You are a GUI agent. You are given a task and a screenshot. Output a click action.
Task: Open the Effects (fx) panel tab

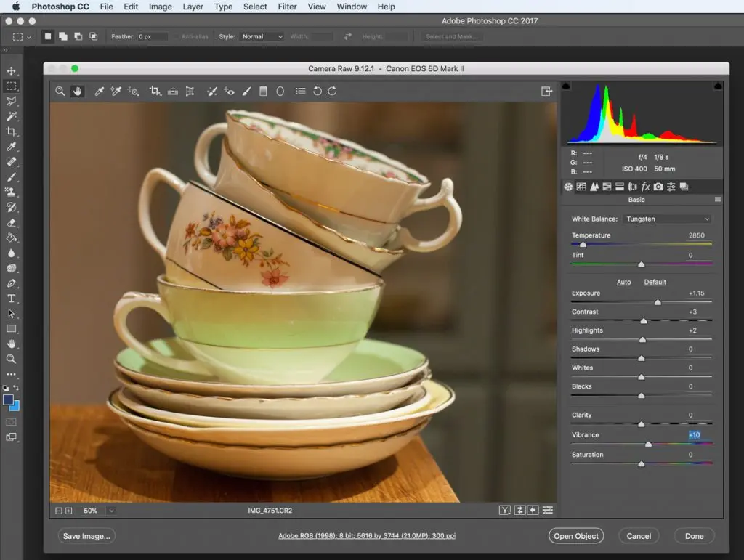(645, 187)
